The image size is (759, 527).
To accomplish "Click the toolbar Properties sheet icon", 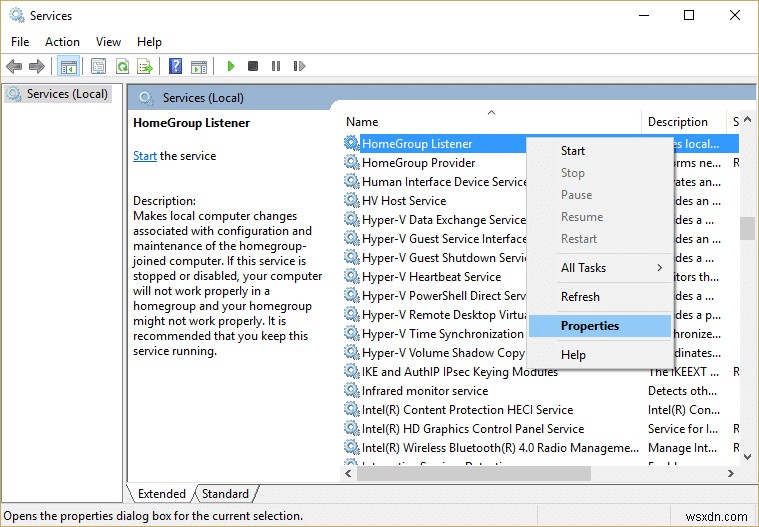I will (x=98, y=66).
